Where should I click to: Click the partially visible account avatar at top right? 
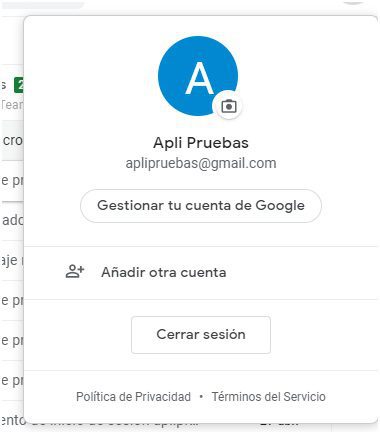pos(354,2)
